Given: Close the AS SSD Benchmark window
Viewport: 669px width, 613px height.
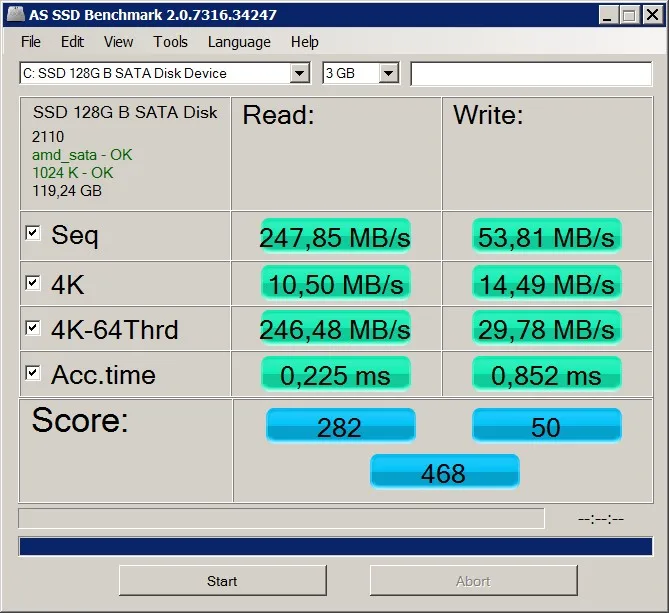Looking at the screenshot, I should pyautogui.click(x=653, y=15).
